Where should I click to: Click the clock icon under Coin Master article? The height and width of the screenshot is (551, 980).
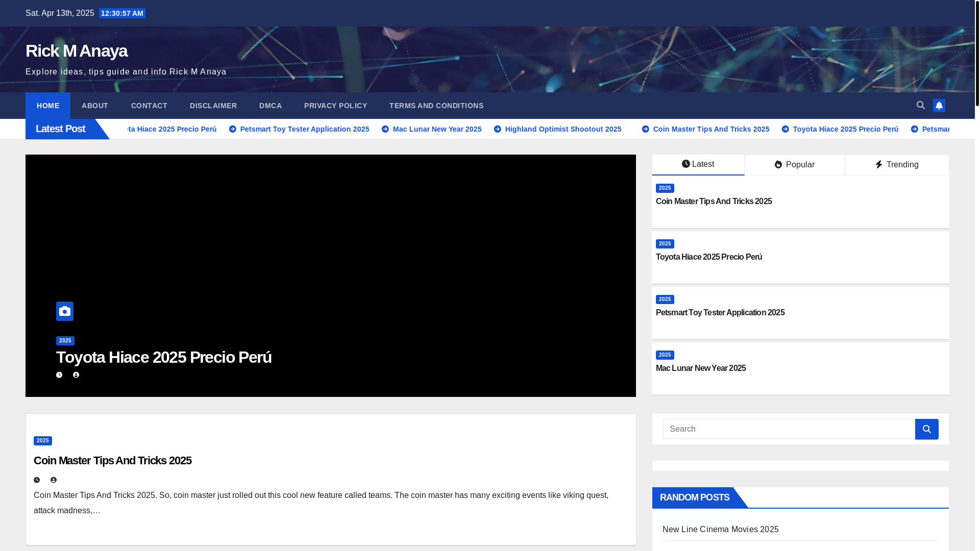[x=37, y=480]
